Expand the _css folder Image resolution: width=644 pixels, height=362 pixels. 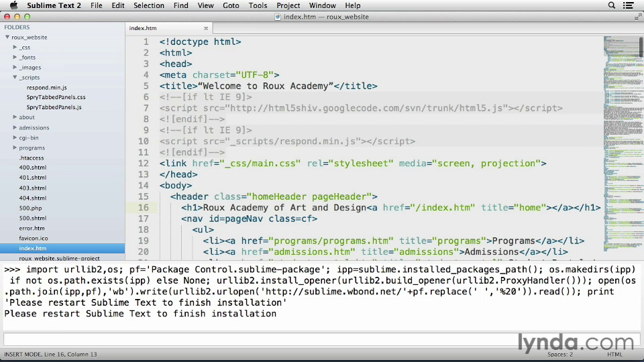[15, 47]
